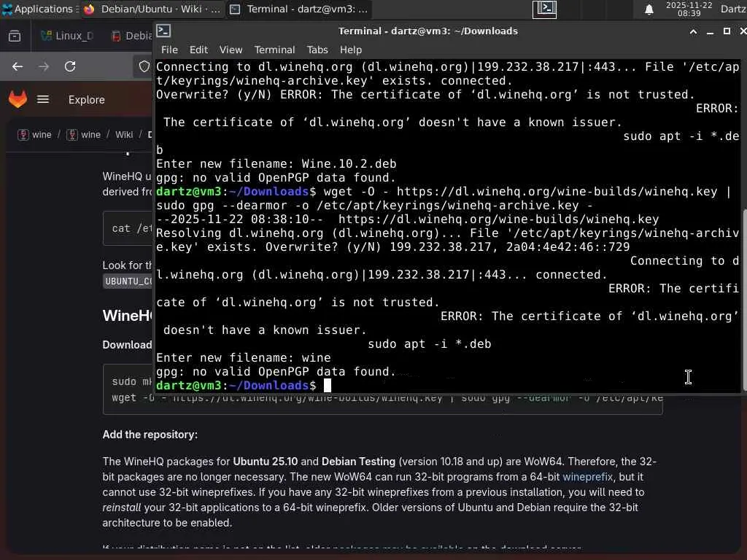Viewport: 747px width, 560px height.
Task: Minimize the terminal window
Action: 710,31
